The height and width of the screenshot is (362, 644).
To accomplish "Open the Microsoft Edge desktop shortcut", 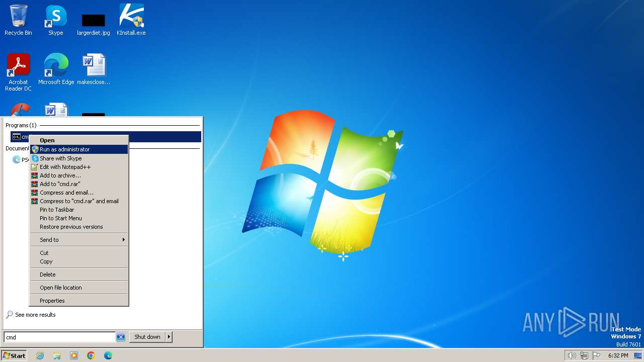I will click(x=56, y=69).
